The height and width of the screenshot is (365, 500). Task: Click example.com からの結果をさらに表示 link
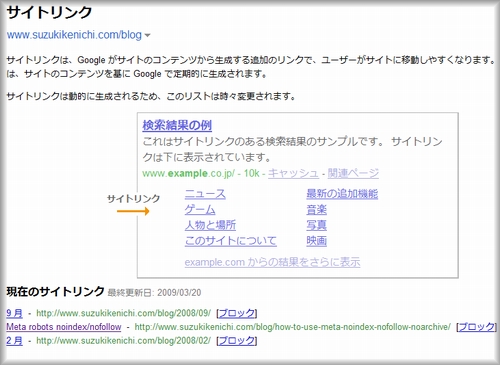272,262
